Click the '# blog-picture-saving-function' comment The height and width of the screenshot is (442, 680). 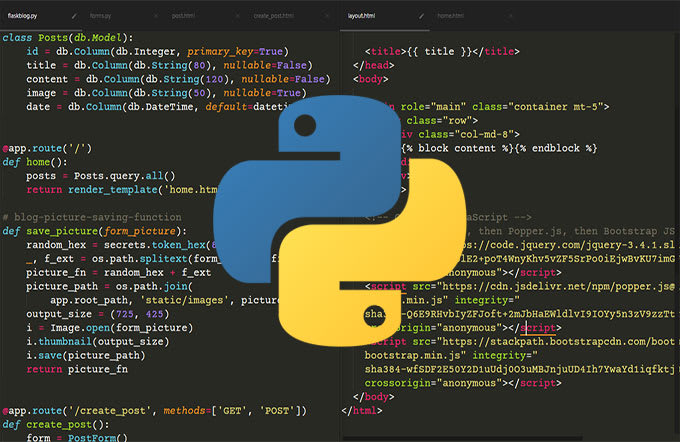click(92, 217)
